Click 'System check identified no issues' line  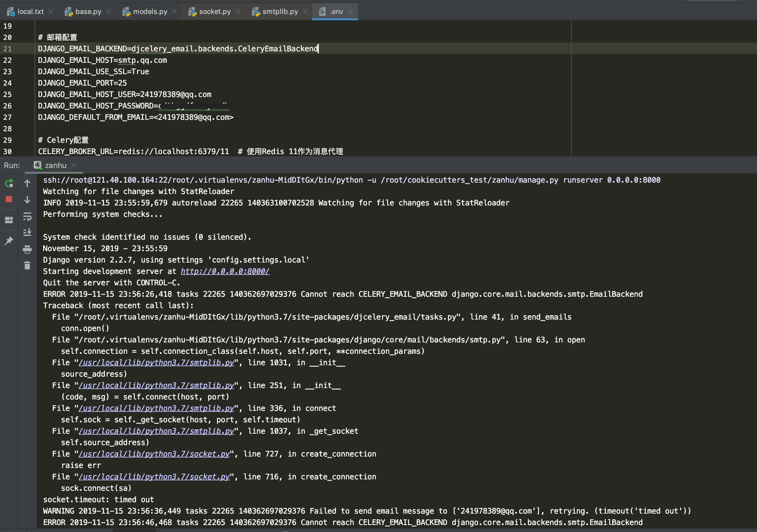[147, 237]
